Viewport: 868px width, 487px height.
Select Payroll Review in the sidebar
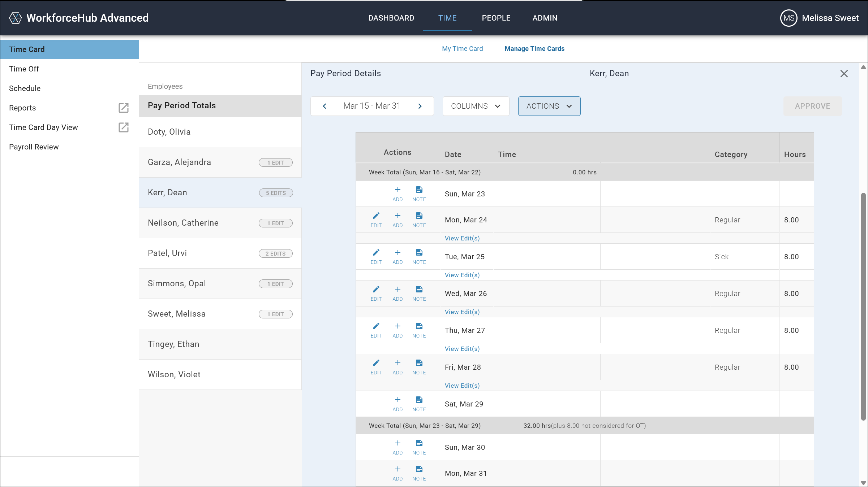click(x=34, y=147)
